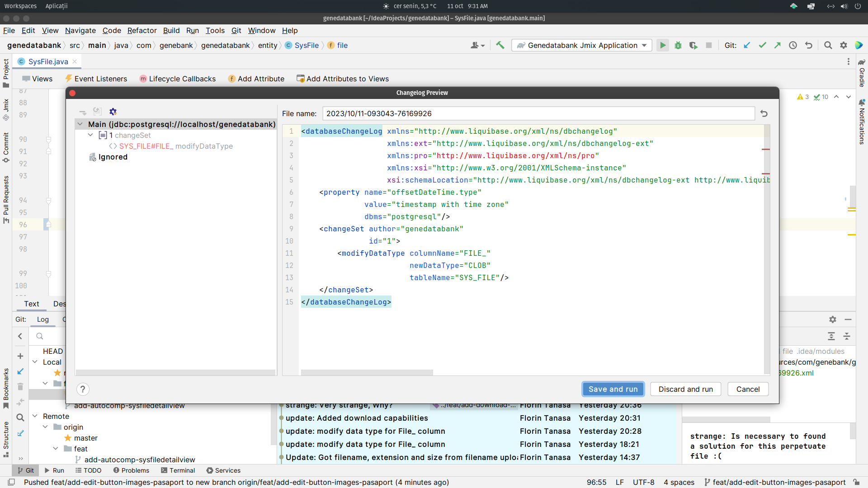Screen dimensions: 868x488
Task: Edit the changelog File name field
Action: [x=538, y=113]
